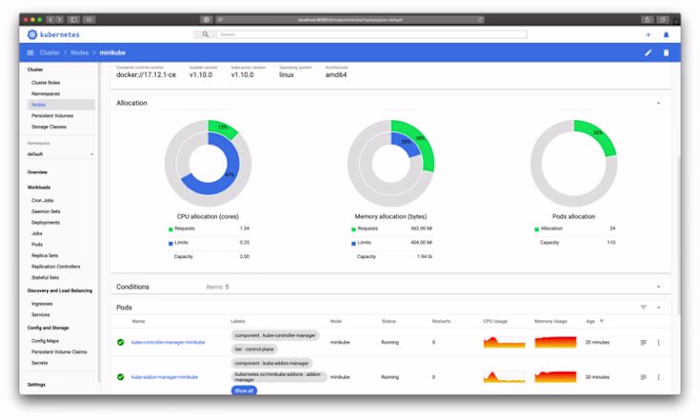Open the default namespace dropdown
Screen dimensions: 700x420
click(60, 154)
